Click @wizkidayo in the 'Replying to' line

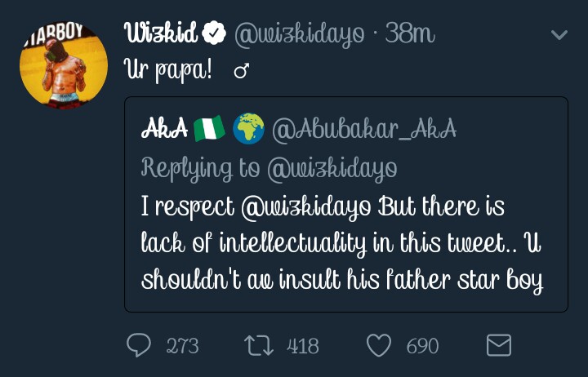tap(332, 167)
